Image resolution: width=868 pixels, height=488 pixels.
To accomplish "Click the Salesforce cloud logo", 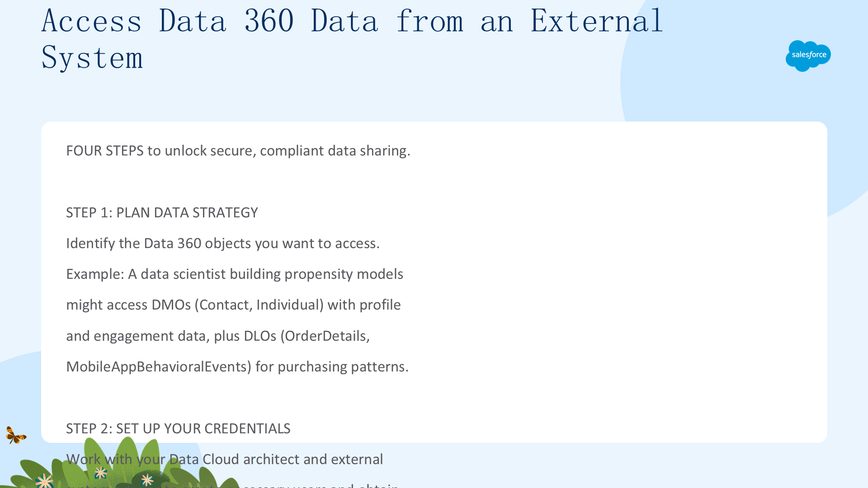I will click(x=808, y=56).
